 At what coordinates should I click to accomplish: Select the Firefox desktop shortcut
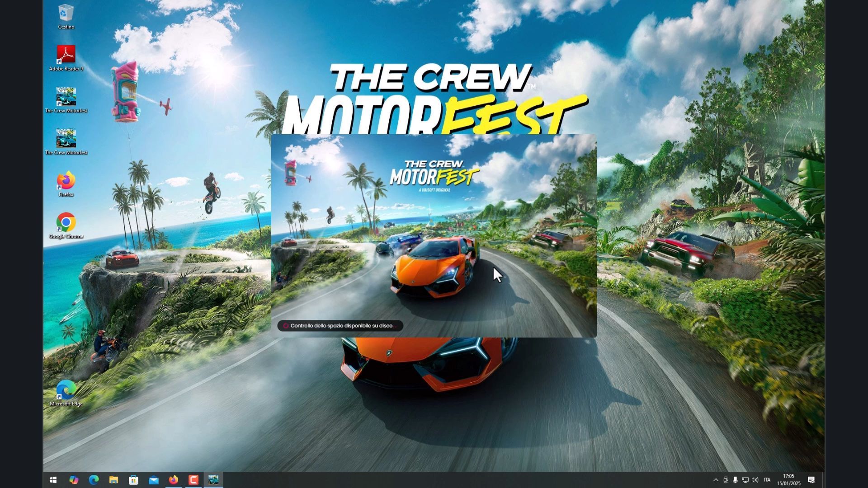click(x=66, y=184)
